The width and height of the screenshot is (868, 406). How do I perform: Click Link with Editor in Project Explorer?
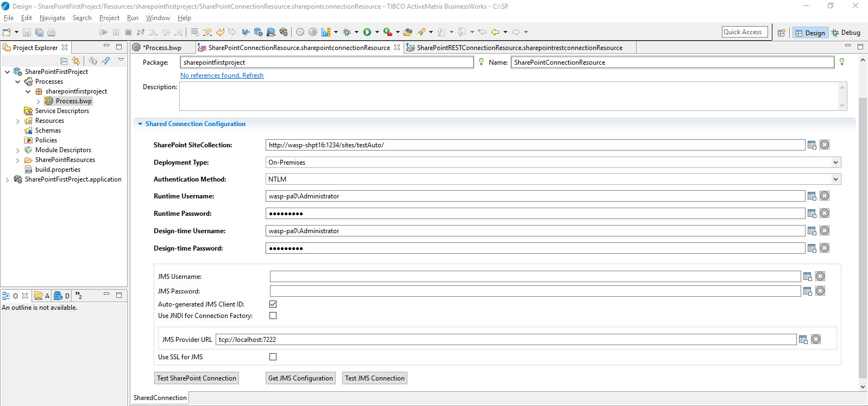(x=76, y=61)
